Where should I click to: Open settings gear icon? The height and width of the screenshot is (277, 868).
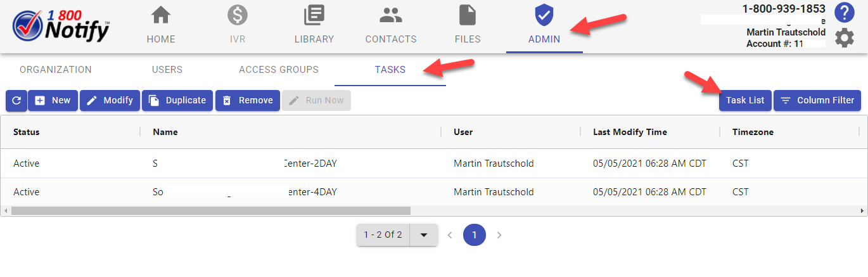844,38
